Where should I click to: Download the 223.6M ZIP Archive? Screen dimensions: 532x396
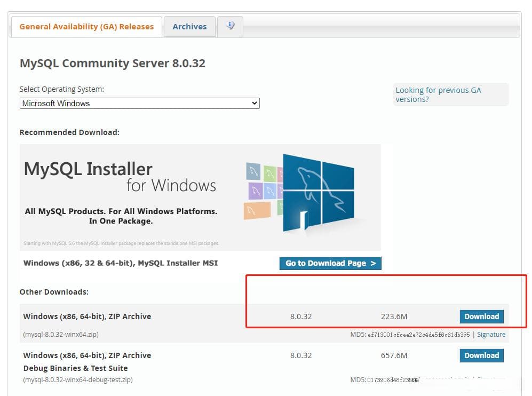[481, 316]
